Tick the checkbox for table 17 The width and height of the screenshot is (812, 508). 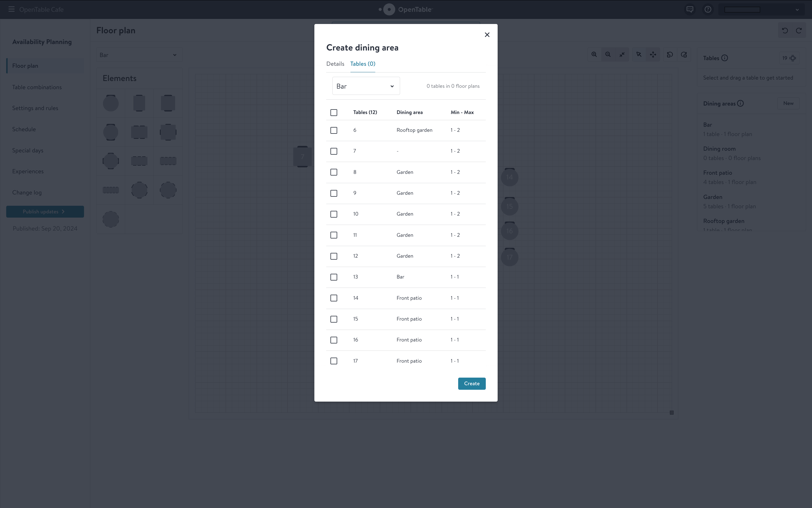pyautogui.click(x=334, y=361)
